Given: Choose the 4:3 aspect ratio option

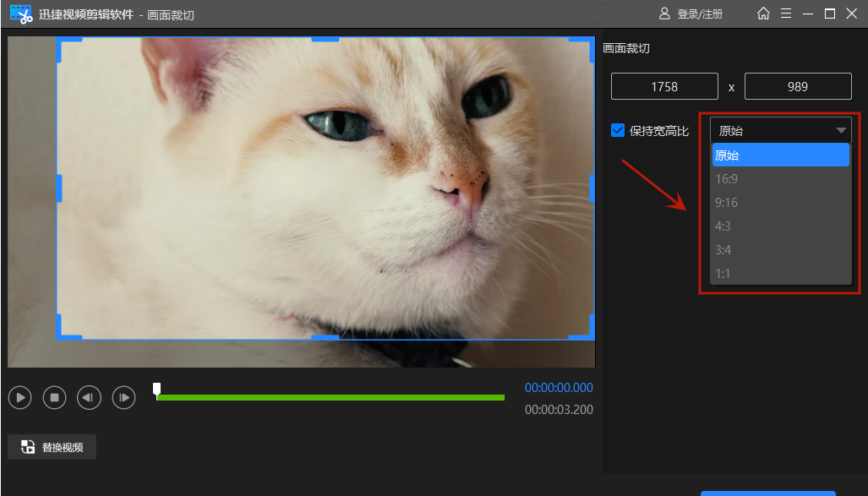Looking at the screenshot, I should pos(781,226).
